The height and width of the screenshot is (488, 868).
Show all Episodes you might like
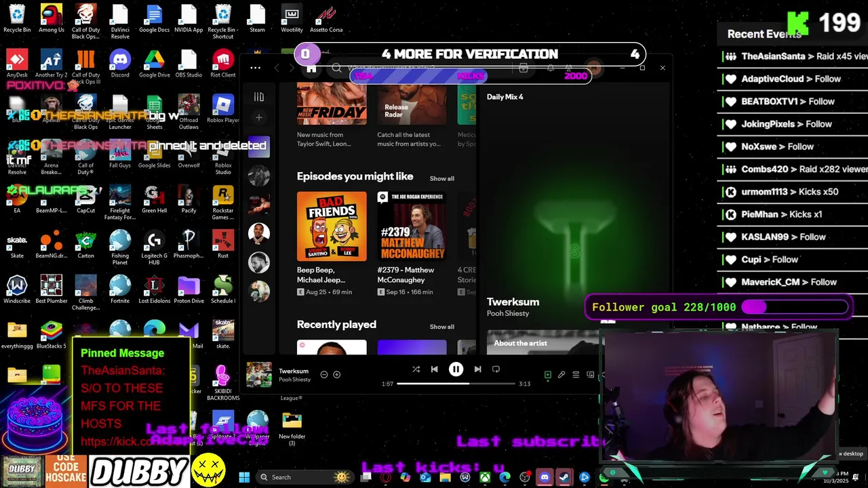pos(442,178)
